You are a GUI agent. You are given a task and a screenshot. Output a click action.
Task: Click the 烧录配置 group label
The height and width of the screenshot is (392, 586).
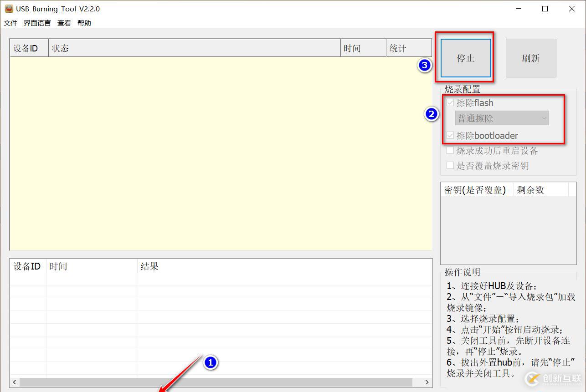click(463, 89)
